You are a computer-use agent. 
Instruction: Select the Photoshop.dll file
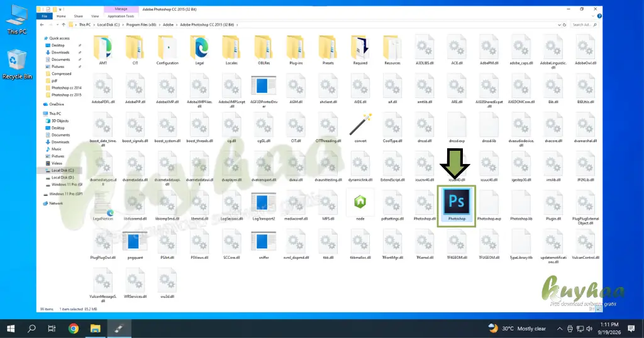click(425, 206)
